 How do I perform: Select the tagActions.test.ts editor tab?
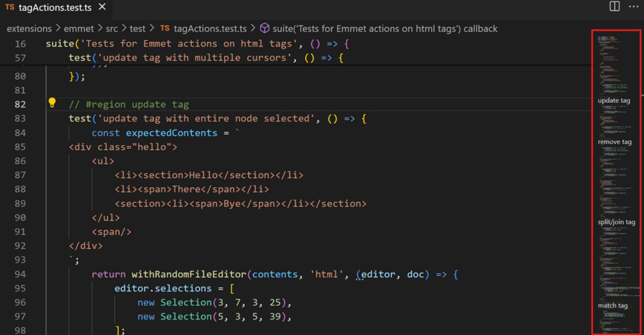pyautogui.click(x=56, y=7)
